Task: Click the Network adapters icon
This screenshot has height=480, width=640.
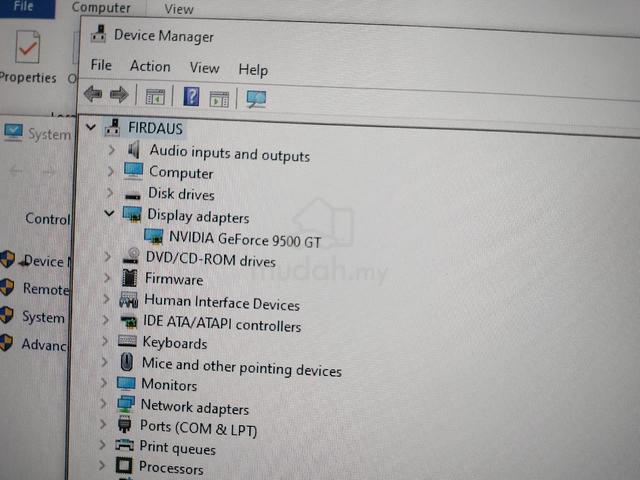Action: (126, 404)
